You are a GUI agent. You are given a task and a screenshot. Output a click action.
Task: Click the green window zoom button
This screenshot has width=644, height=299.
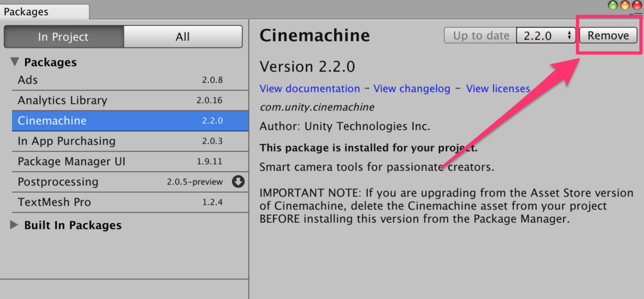point(613,5)
